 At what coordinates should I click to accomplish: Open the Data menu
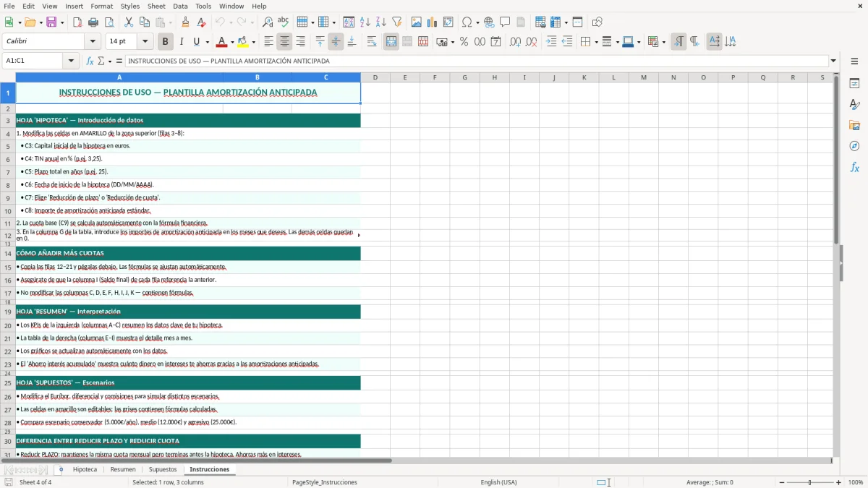click(x=180, y=6)
